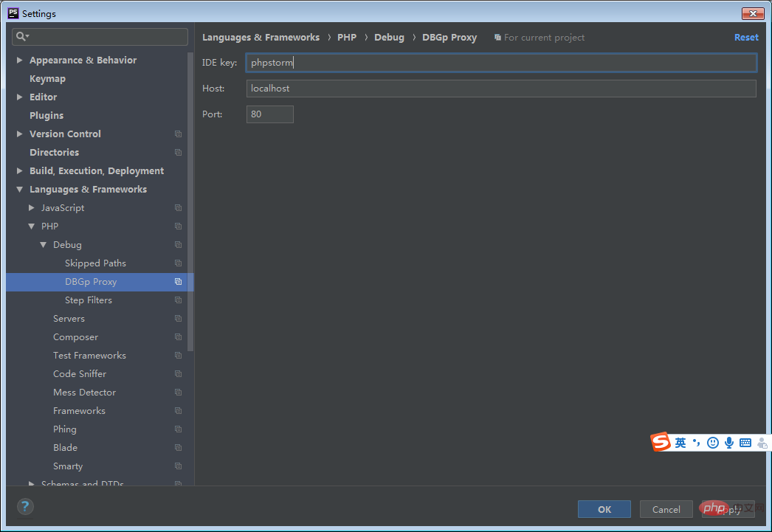Viewport: 772px width, 532px height.
Task: Expand the Editor section
Action: click(x=20, y=97)
